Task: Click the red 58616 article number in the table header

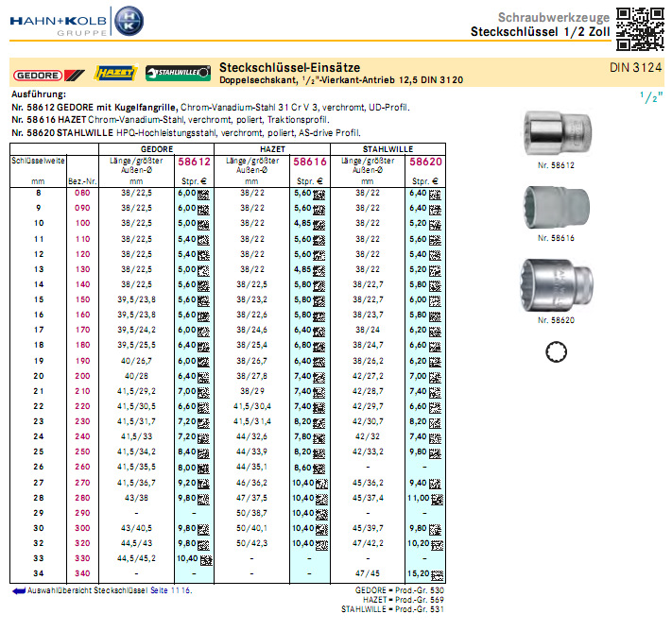Action: (310, 162)
